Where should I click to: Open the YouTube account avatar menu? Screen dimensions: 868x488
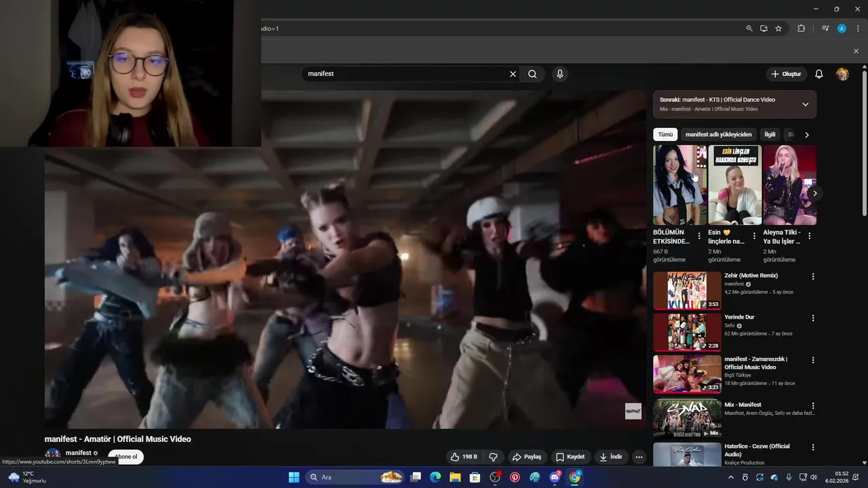(x=842, y=74)
